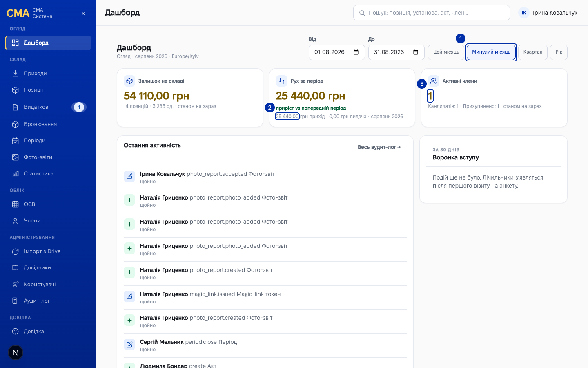Click the ОСВ table icon
Viewport: 588px width, 368px height.
tap(15, 204)
